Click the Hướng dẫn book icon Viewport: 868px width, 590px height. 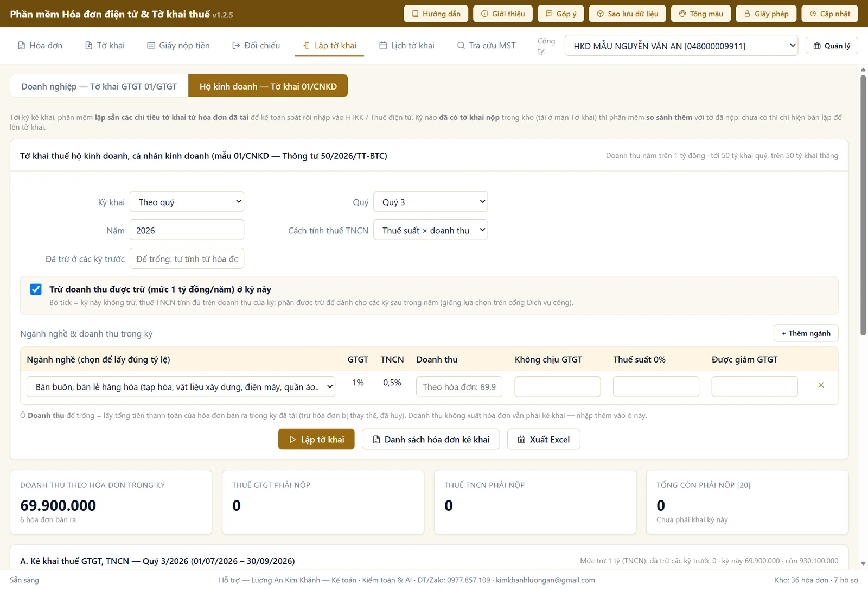pos(415,14)
